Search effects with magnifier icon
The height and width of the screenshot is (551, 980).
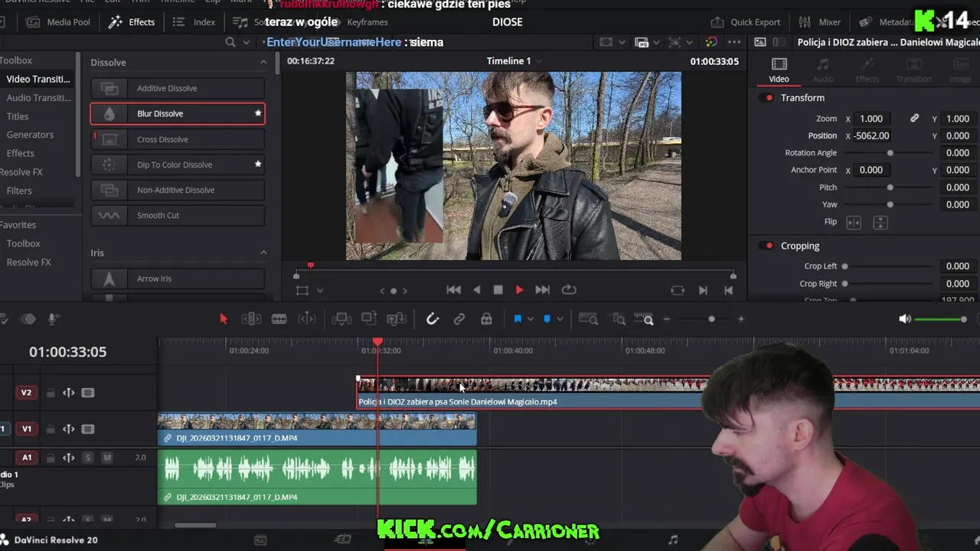click(x=231, y=42)
